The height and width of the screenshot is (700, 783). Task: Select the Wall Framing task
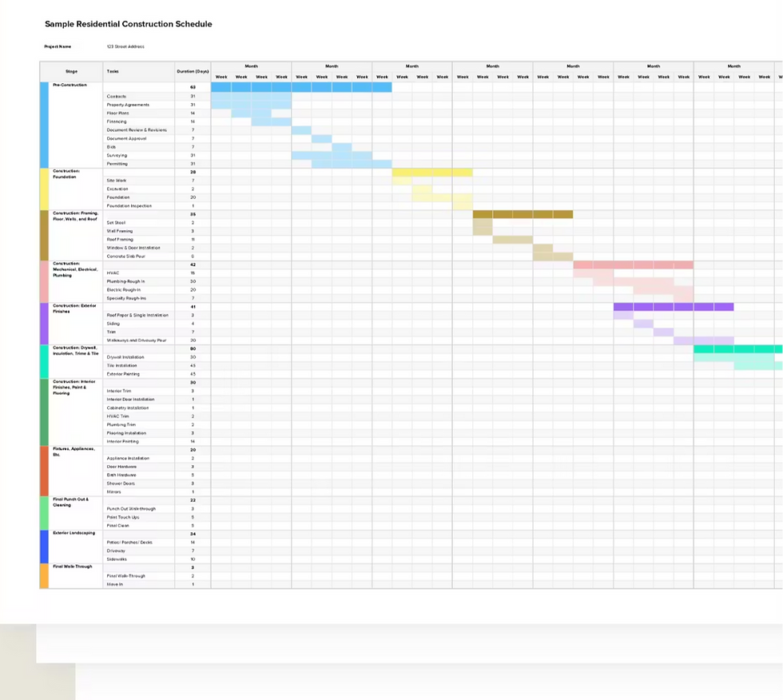tap(120, 231)
